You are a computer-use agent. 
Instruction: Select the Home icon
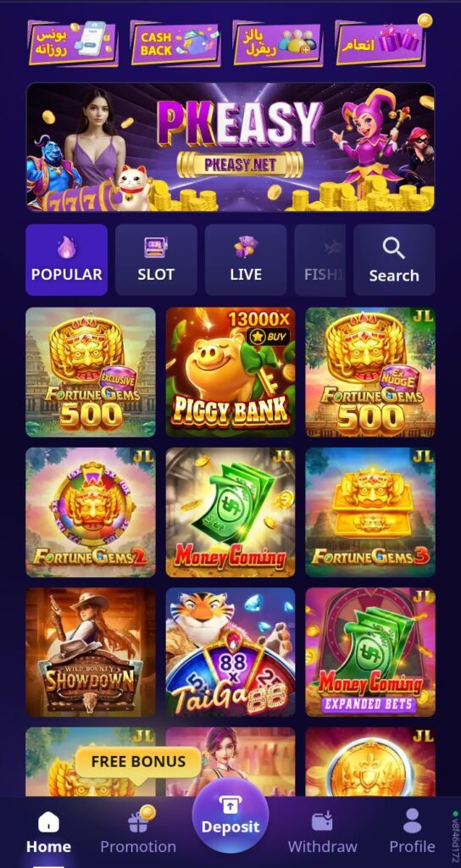[x=48, y=821]
